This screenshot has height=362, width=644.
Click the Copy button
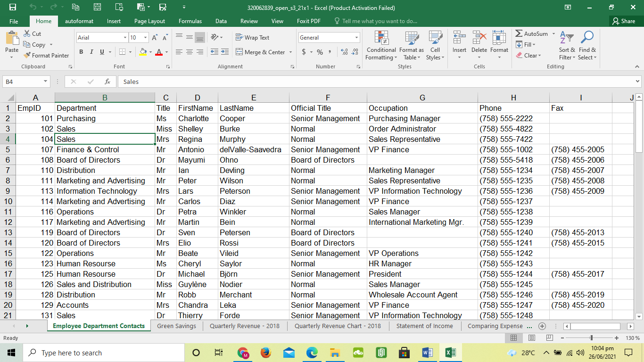pyautogui.click(x=35, y=45)
